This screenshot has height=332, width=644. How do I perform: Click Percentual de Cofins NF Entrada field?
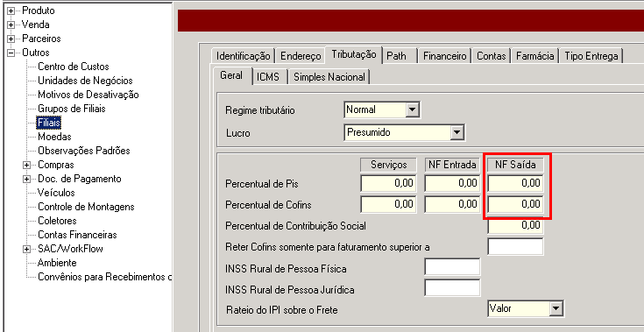tap(452, 204)
